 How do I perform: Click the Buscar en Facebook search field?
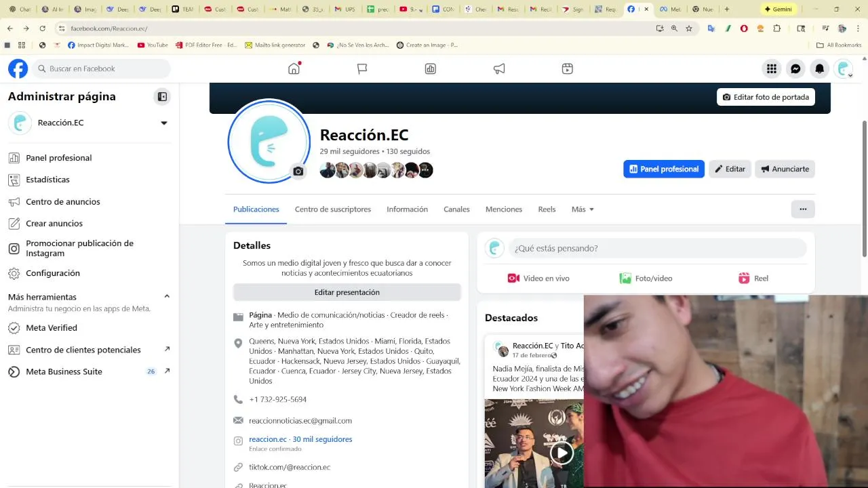pyautogui.click(x=101, y=68)
